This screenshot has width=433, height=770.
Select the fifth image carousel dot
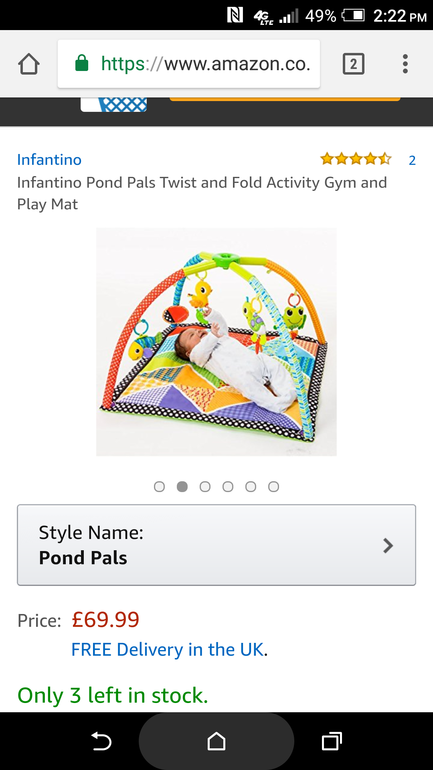251,487
